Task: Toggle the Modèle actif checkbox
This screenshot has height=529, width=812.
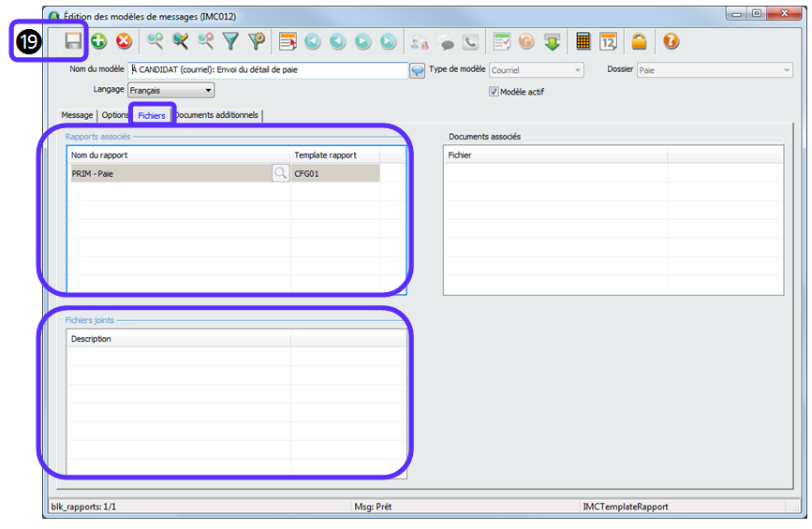Action: tap(494, 92)
